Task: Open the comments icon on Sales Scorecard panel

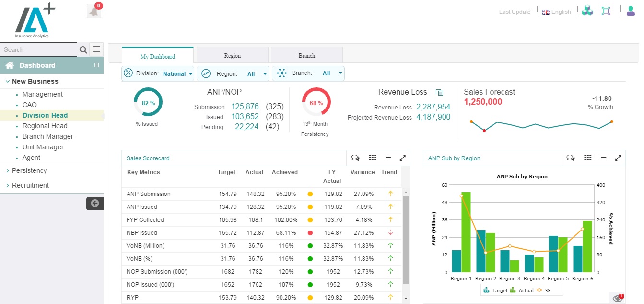Action: [355, 158]
